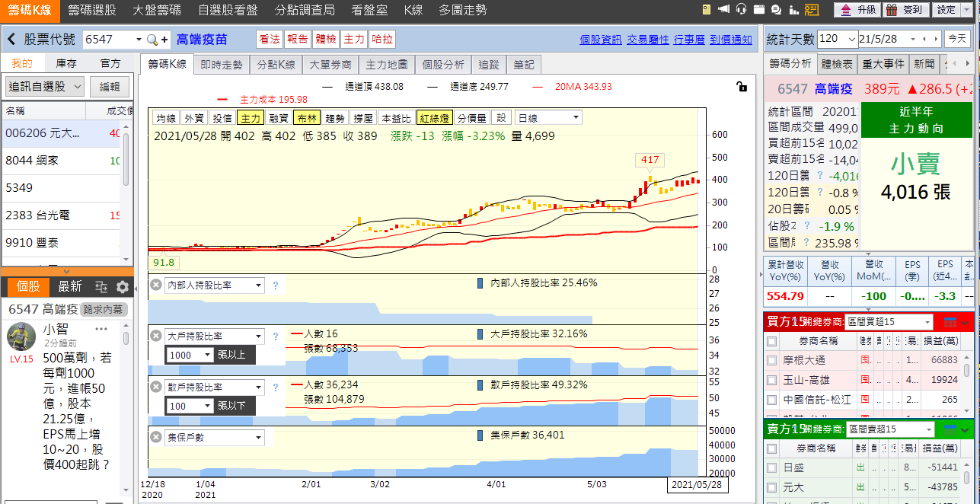Click the table view icon in 買方15 header
Viewport: 980px width, 504px height.
(x=950, y=322)
